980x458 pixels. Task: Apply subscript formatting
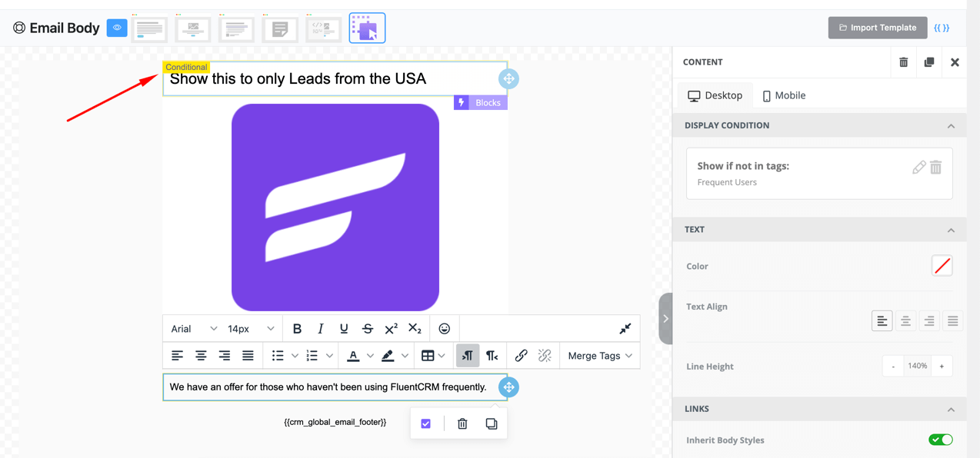415,329
